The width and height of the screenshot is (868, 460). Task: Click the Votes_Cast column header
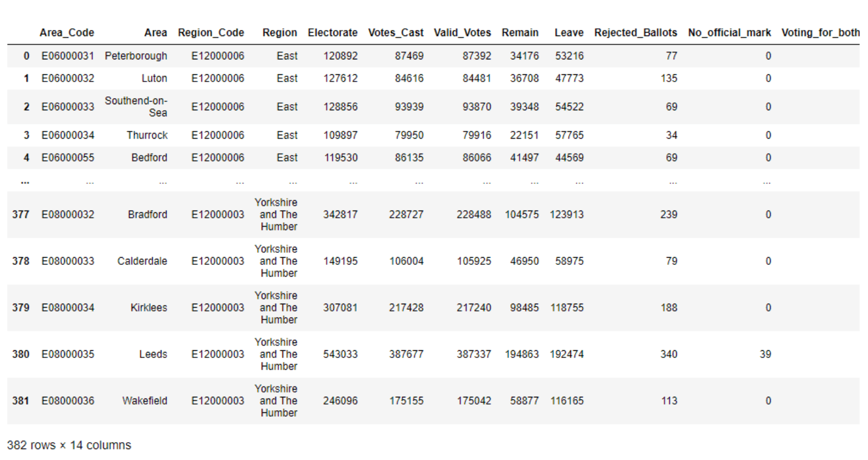coord(396,33)
